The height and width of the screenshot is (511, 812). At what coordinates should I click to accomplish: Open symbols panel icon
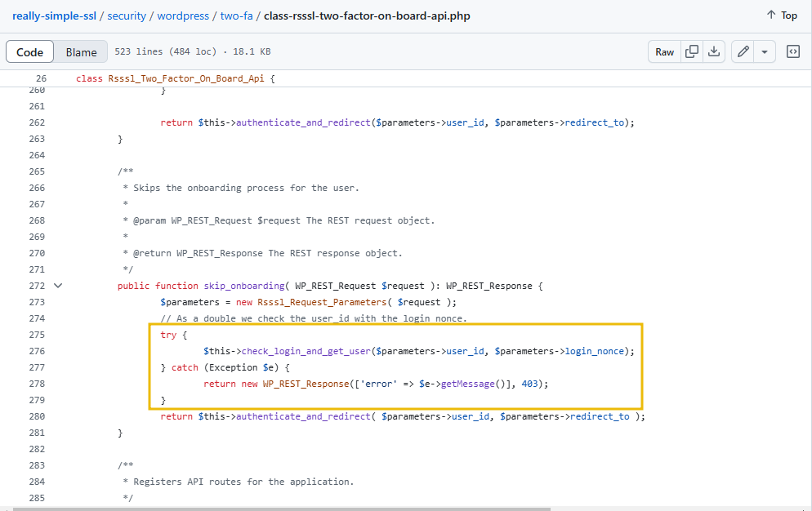[x=793, y=51]
